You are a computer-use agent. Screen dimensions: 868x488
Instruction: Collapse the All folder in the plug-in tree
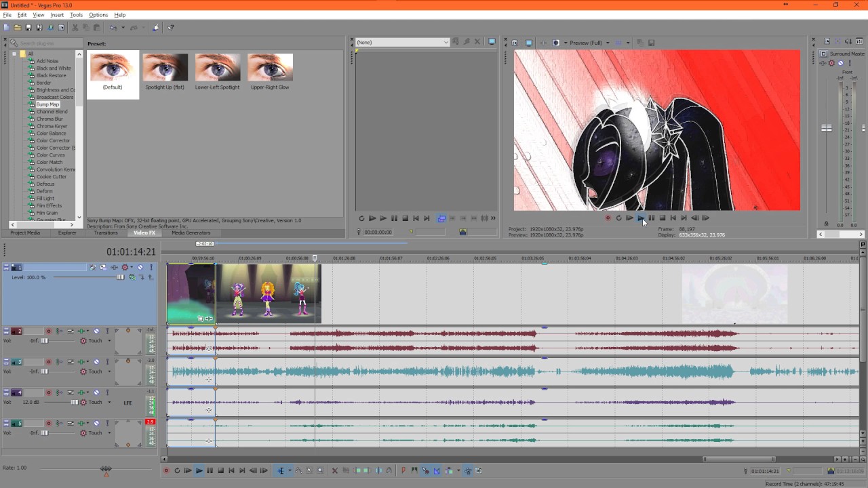click(14, 54)
